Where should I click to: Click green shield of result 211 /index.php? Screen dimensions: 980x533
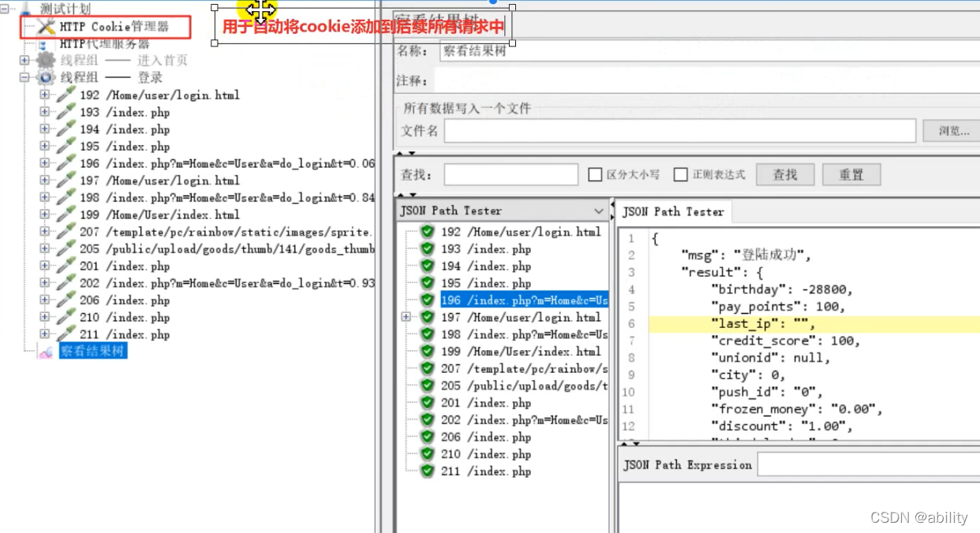click(428, 471)
